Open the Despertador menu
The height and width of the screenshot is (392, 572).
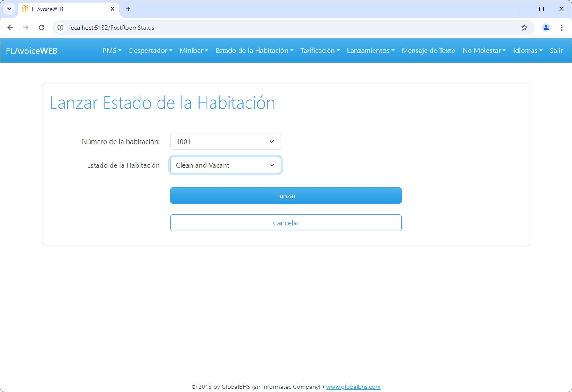pos(150,51)
